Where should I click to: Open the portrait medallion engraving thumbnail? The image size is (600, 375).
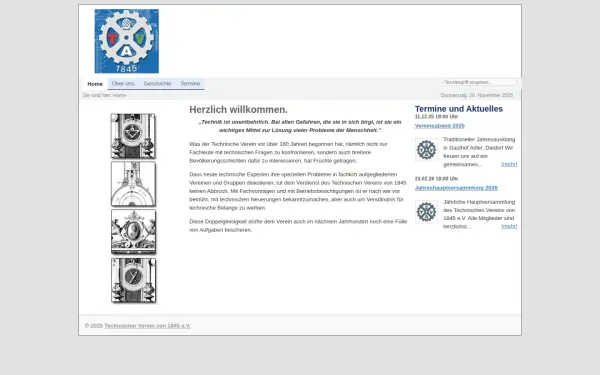click(133, 232)
